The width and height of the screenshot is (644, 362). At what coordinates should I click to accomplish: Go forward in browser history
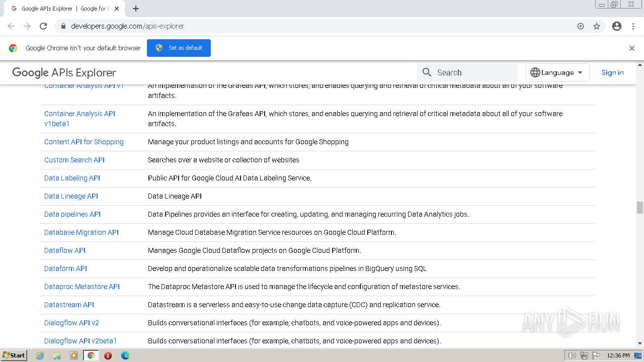tap(27, 26)
